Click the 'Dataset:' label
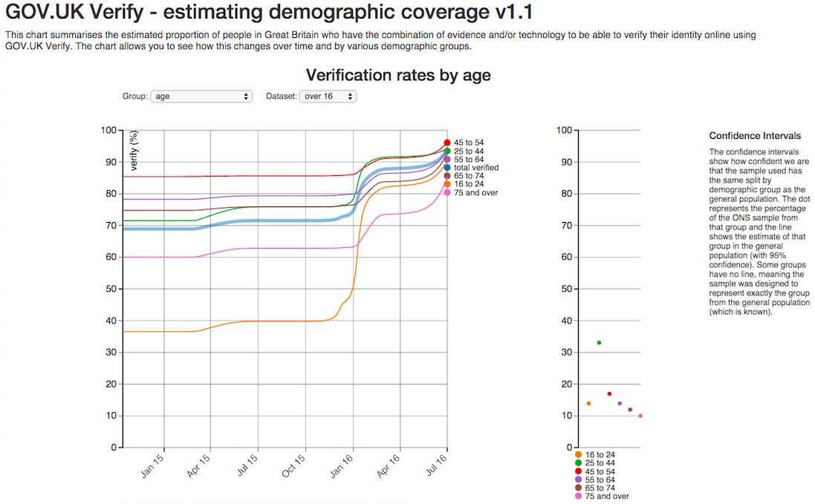This screenshot has height=504, width=815. pyautogui.click(x=281, y=96)
